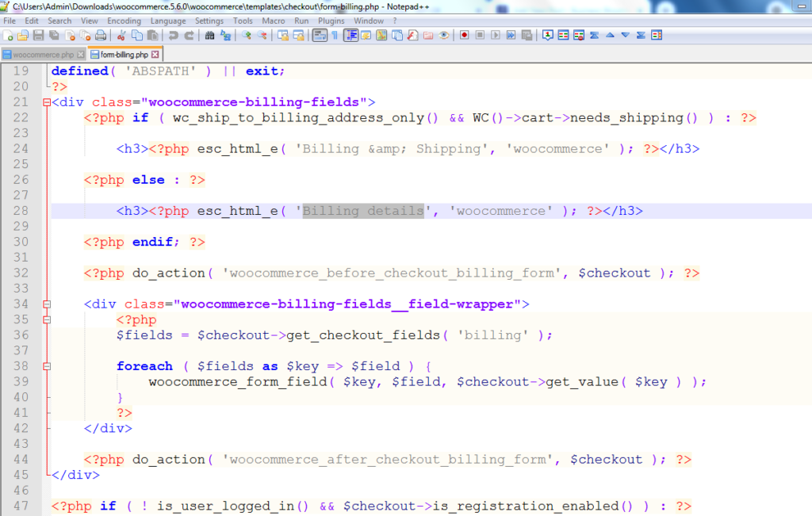Viewport: 812px width, 516px height.
Task: Click the Redo arrow icon
Action: [x=189, y=35]
